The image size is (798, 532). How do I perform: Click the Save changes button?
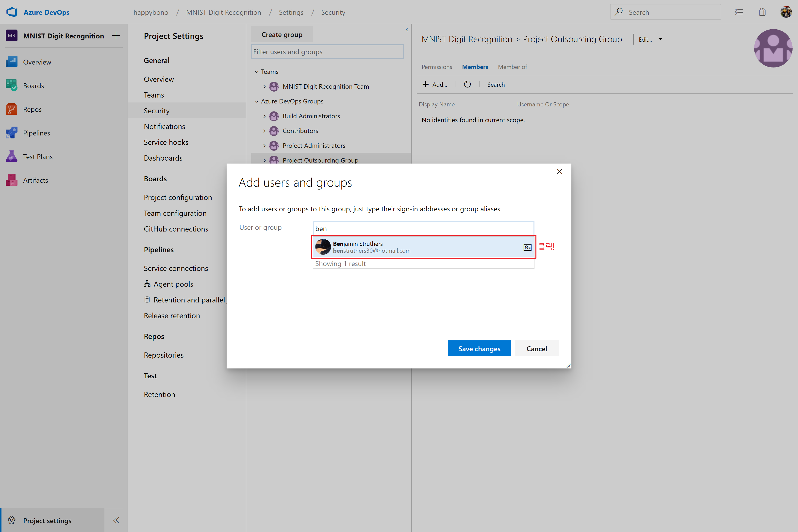479,348
